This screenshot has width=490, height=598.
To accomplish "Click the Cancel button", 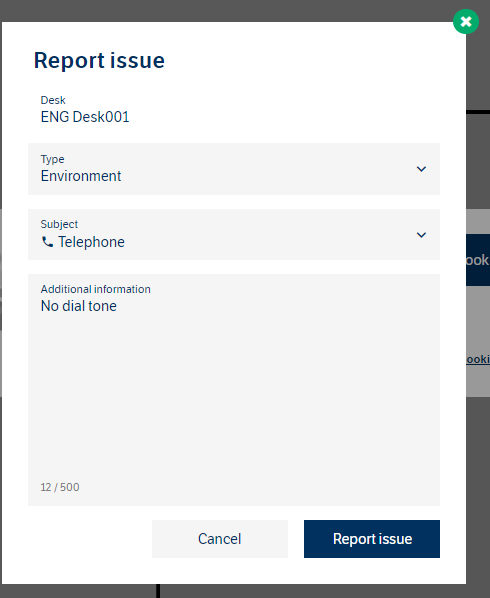I will 220,539.
